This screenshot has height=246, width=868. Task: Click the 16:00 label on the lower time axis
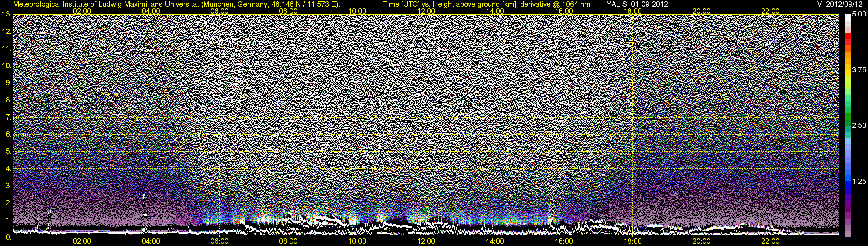click(x=564, y=241)
